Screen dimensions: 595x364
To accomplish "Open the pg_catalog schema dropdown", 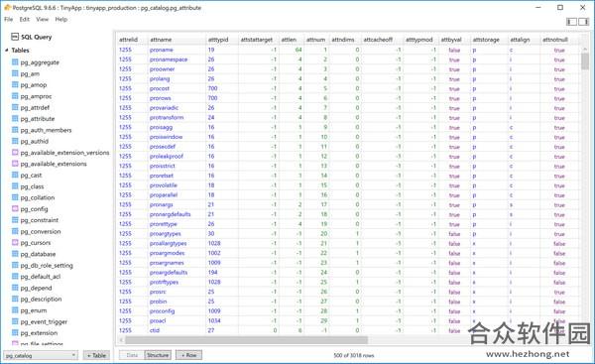I will (41, 356).
